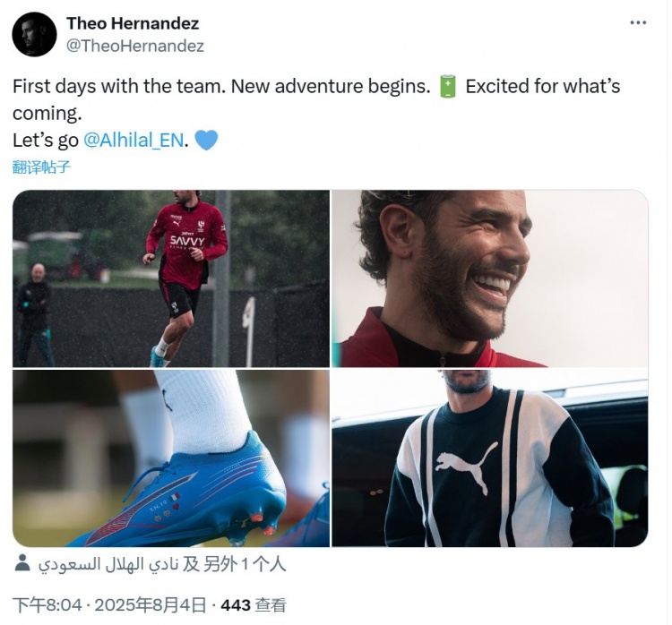Click the tagged people person icon
Viewport: 672px width, 625px height.
click(x=23, y=565)
